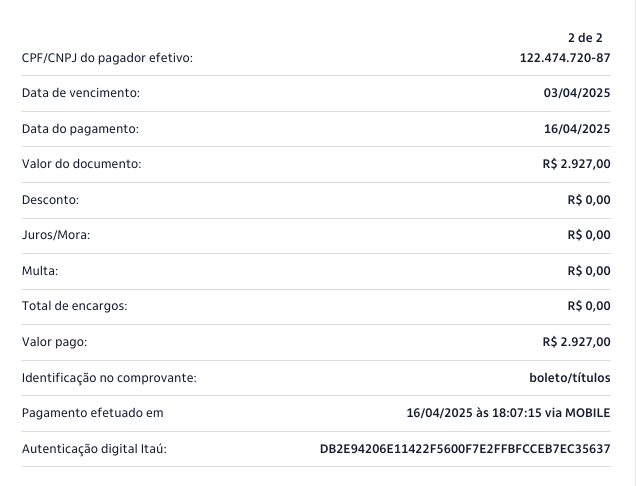Select the "Valor do documento" label
Screen dimensions: 636x486
tap(82, 164)
